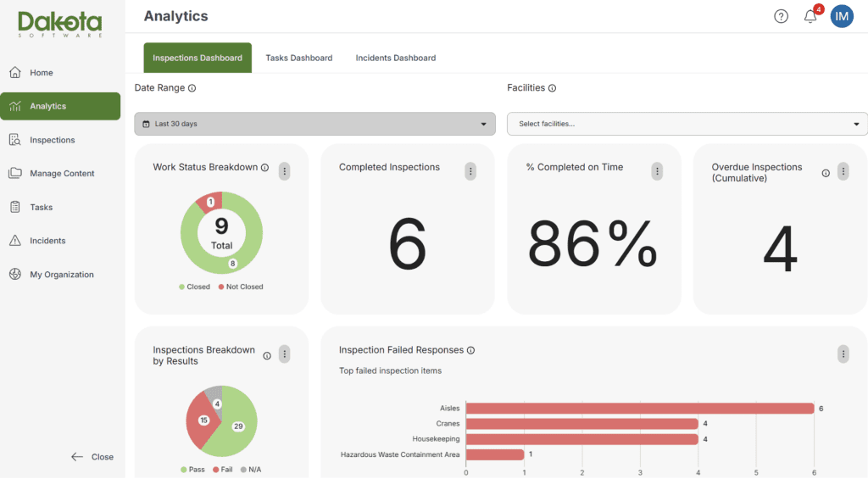Open Inspection Failed Responses three-dot menu
Image resolution: width=868 pixels, height=479 pixels.
tap(843, 354)
